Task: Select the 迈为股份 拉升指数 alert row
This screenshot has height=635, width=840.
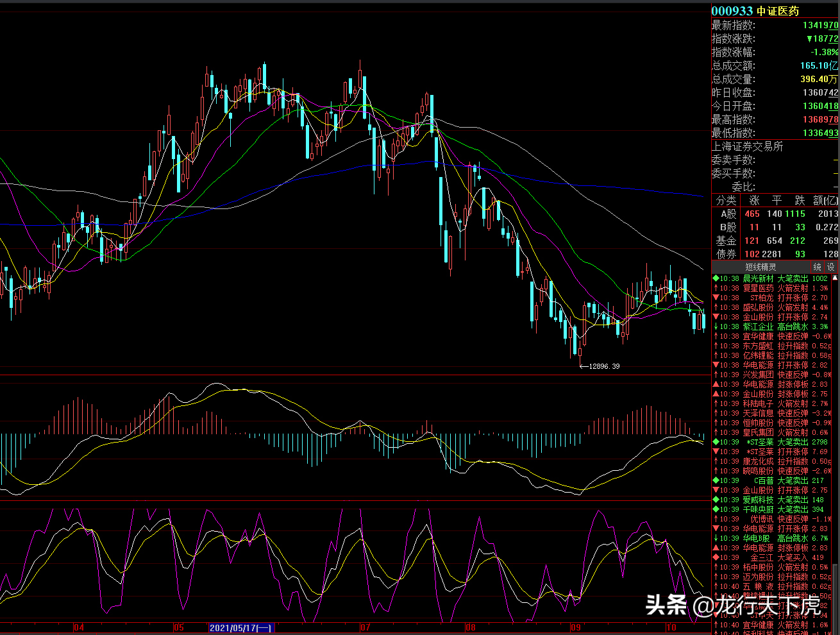Action: coord(771,577)
